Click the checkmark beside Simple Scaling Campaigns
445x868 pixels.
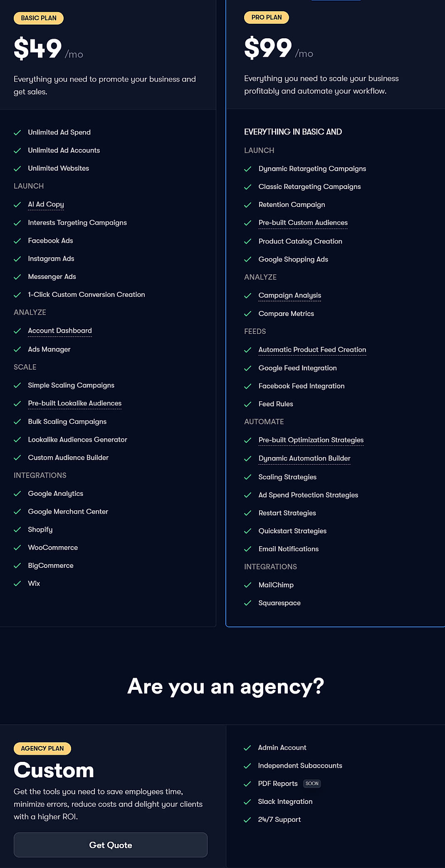click(17, 385)
